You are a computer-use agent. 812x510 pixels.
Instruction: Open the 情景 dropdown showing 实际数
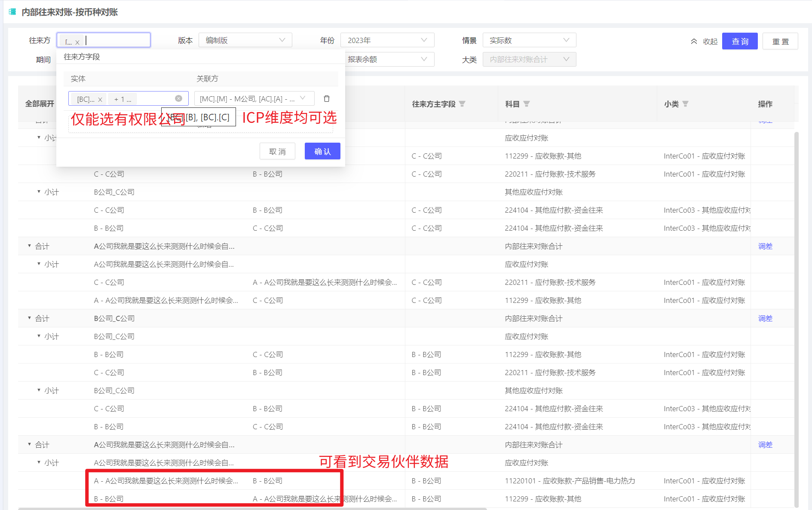pos(529,40)
